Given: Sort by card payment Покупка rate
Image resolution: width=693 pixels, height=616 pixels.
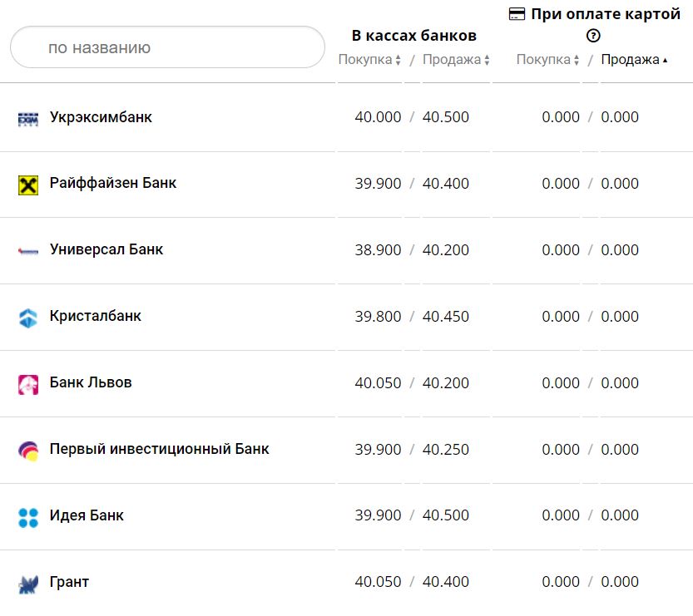Looking at the screenshot, I should [547, 60].
